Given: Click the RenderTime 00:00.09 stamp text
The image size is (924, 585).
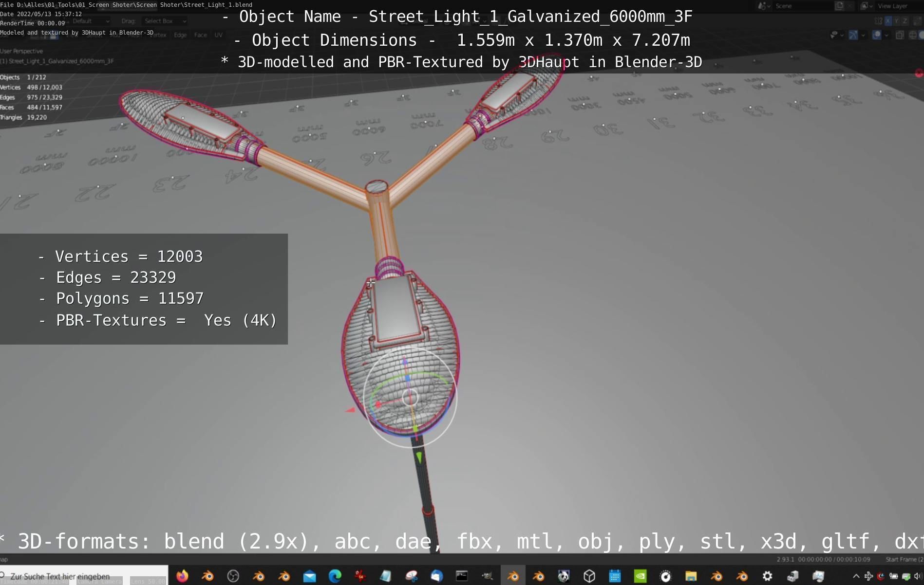Looking at the screenshot, I should [32, 23].
